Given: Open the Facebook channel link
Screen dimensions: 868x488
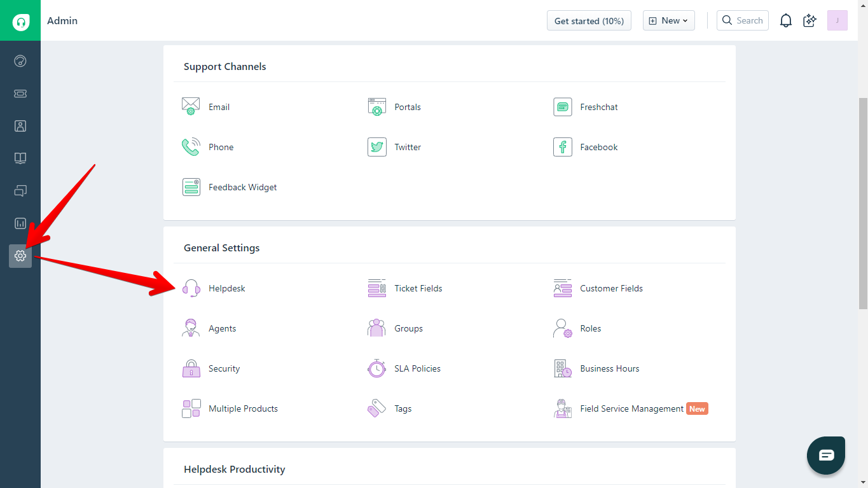Looking at the screenshot, I should (x=599, y=147).
